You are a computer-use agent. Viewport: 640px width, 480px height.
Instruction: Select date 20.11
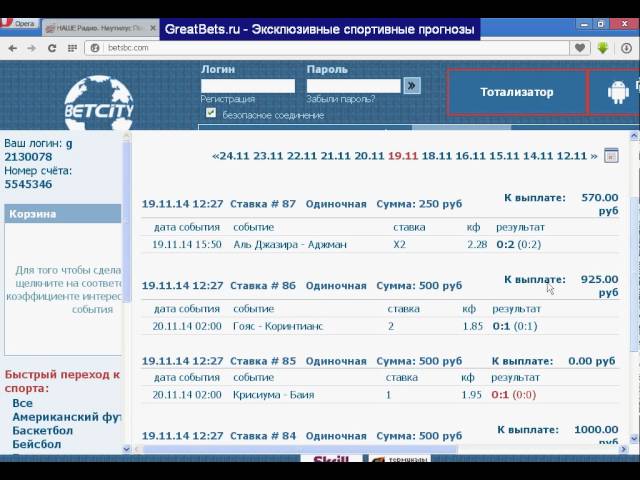369,156
